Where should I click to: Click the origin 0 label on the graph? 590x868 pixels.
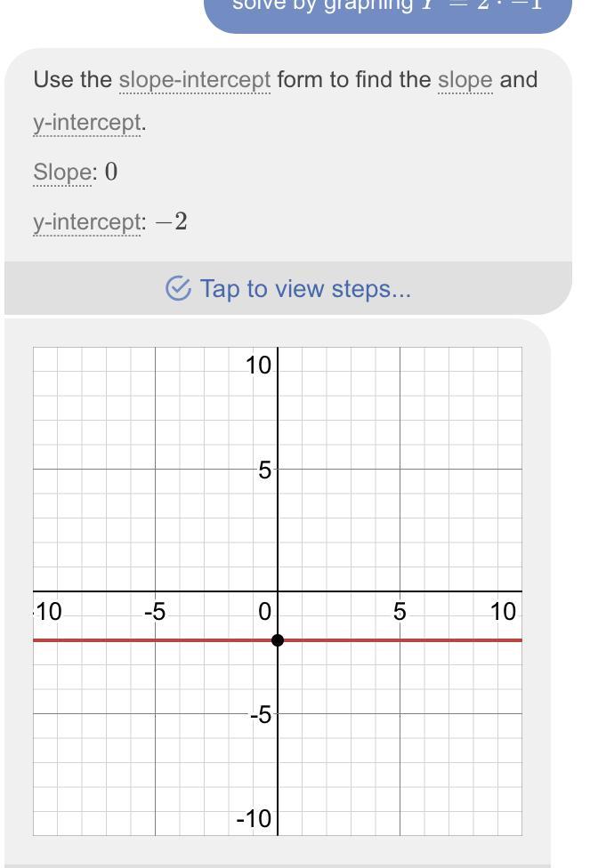[x=264, y=612]
